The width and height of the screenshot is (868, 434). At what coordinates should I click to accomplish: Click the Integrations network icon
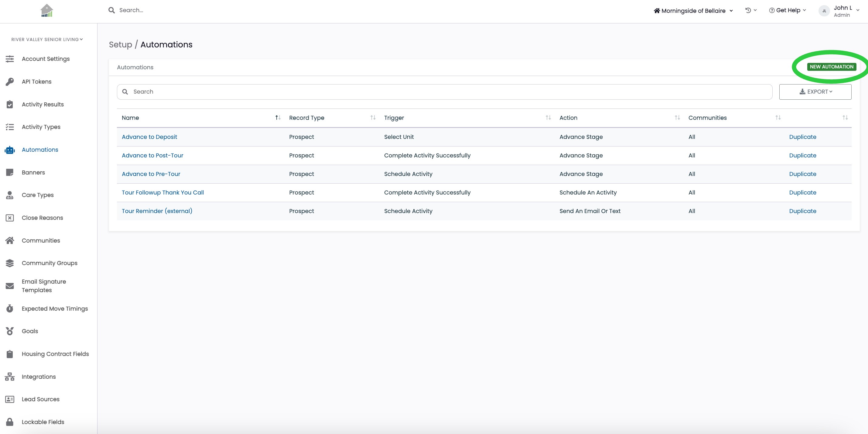click(x=10, y=377)
